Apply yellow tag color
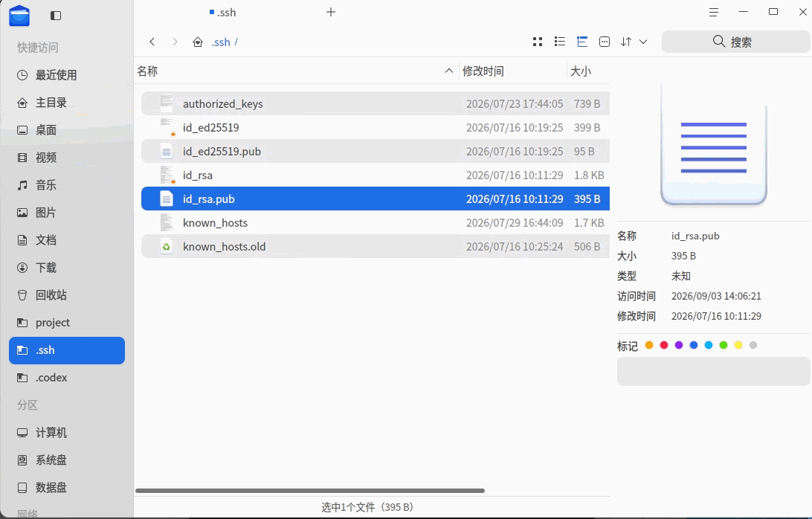This screenshot has width=812, height=519. point(738,345)
